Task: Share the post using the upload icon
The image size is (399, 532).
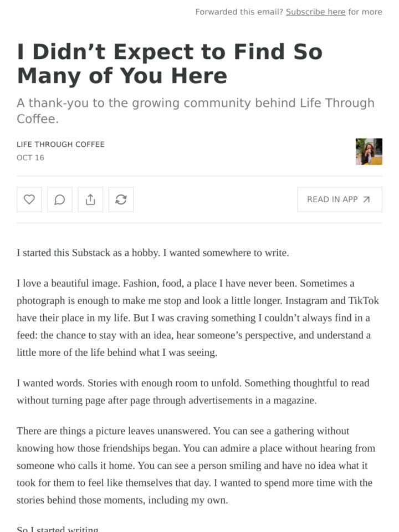Action: (90, 199)
